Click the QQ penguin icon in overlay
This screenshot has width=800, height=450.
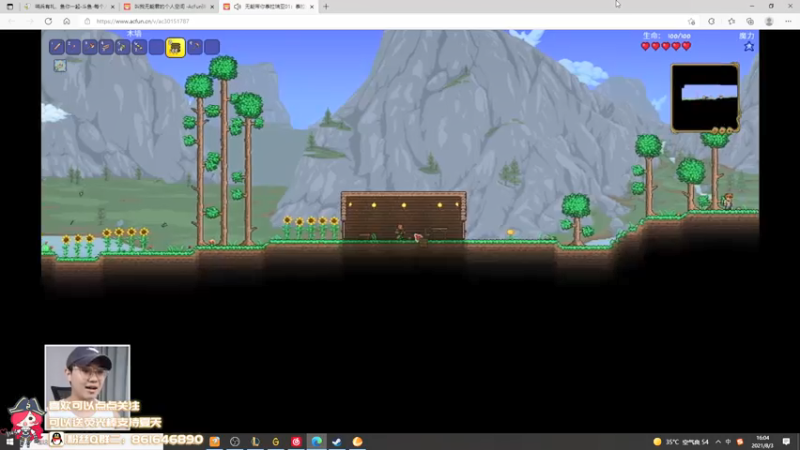point(57,439)
